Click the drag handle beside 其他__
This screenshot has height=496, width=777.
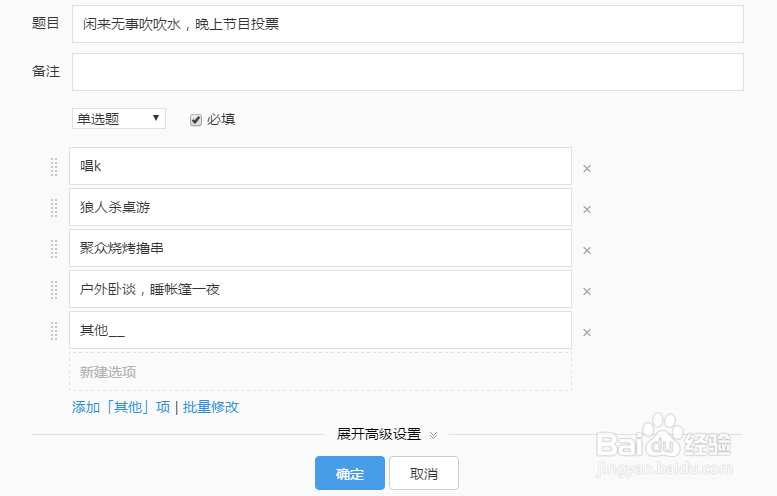(x=54, y=331)
